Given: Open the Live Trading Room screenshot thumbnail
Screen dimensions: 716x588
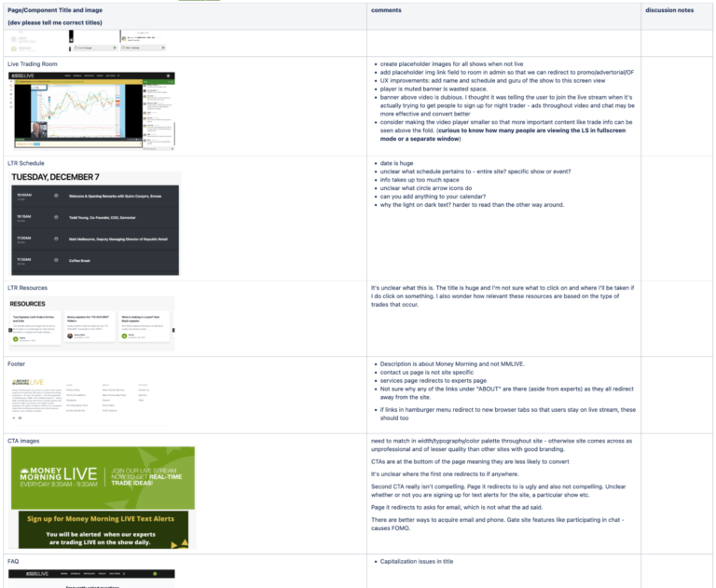Looking at the screenshot, I should pos(91,112).
